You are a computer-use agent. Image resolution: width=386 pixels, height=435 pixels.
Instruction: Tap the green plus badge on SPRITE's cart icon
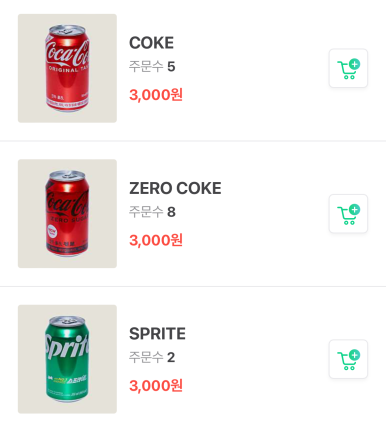[x=354, y=355]
